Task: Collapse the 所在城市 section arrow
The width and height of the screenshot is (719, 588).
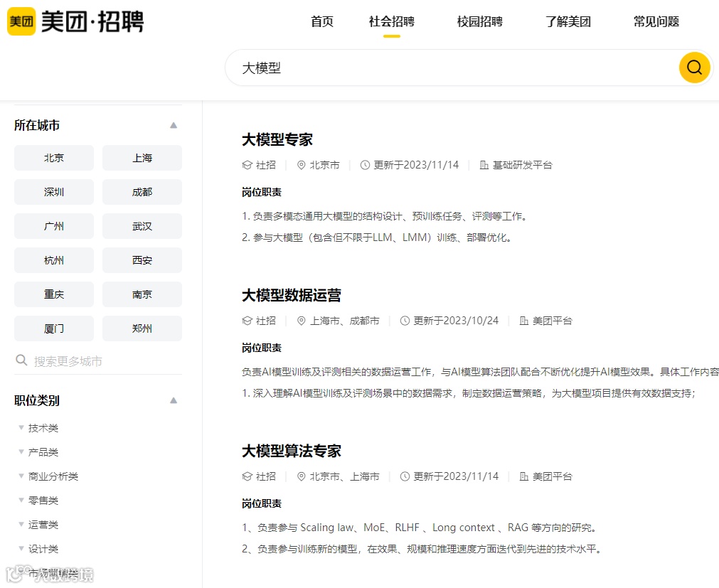Action: click(x=174, y=125)
